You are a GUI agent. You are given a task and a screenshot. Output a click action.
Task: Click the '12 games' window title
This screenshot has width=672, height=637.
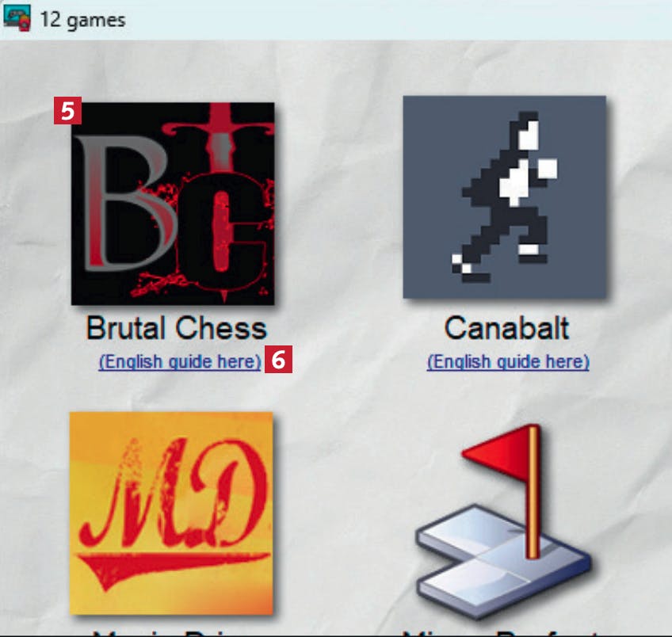[x=82, y=20]
